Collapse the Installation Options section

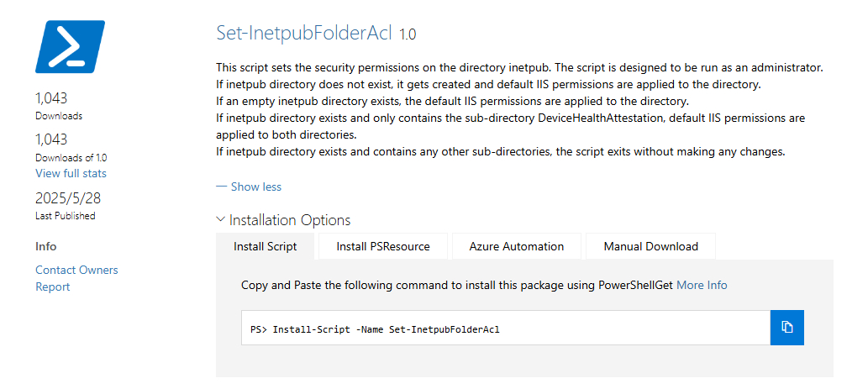(x=283, y=220)
